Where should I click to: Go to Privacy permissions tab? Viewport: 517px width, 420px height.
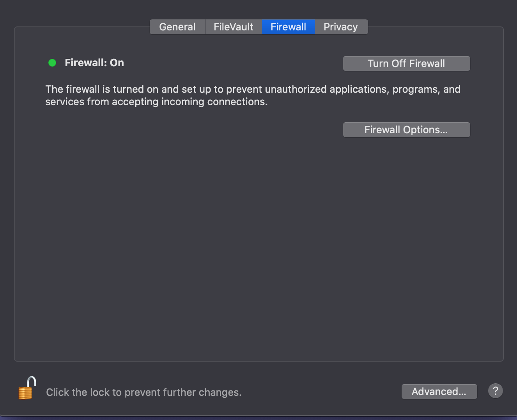pyautogui.click(x=341, y=27)
